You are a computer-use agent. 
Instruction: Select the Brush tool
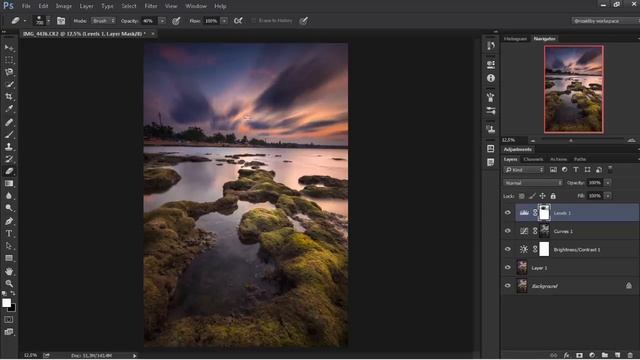click(9, 134)
